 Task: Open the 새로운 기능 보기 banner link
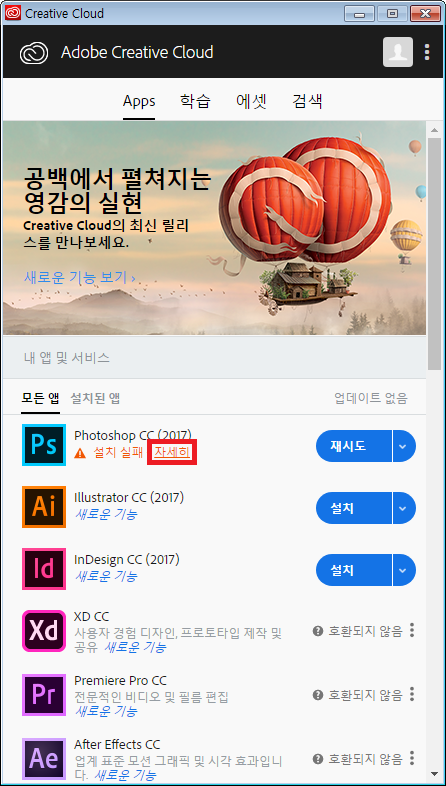point(79,277)
